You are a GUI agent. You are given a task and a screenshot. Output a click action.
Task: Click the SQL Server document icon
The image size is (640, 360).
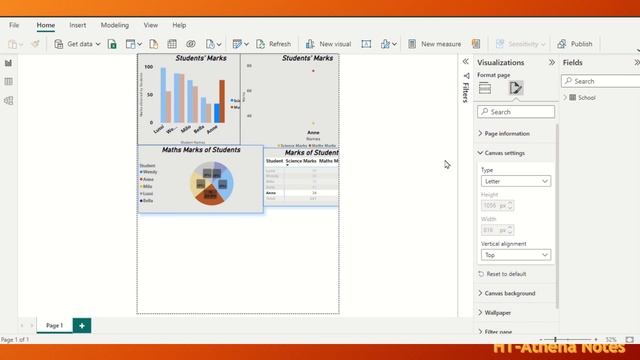point(153,44)
